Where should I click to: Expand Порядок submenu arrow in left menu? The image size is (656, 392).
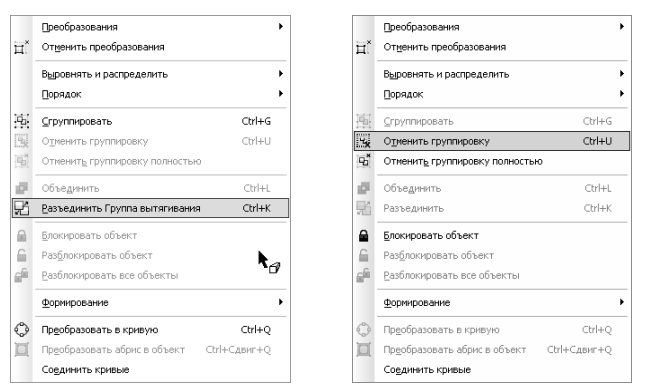[281, 94]
